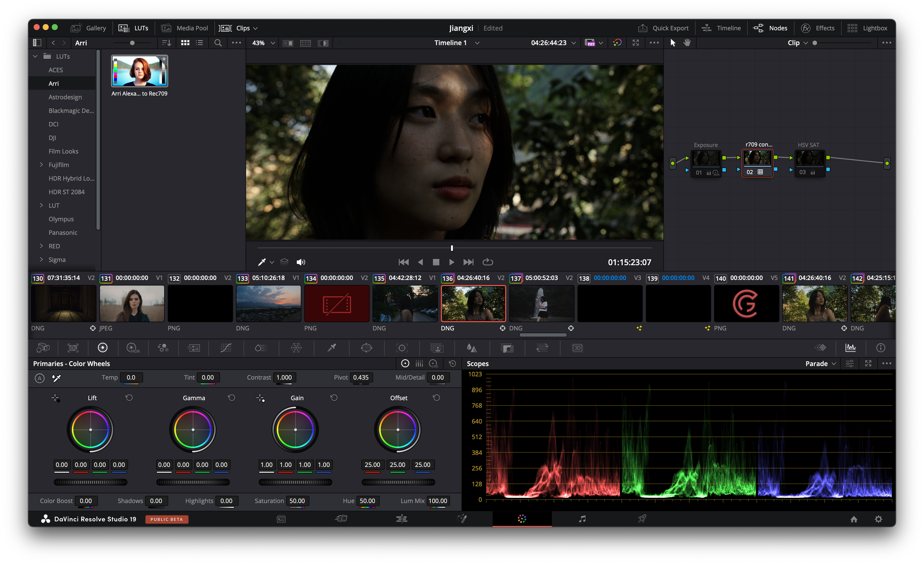Search the LUT browser

[217, 43]
